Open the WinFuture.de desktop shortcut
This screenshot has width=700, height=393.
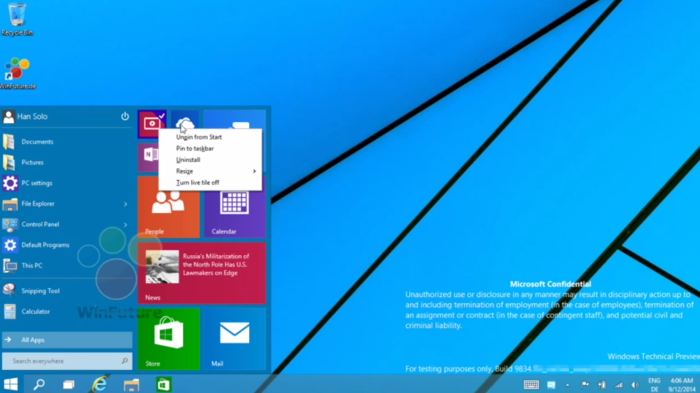point(17,73)
